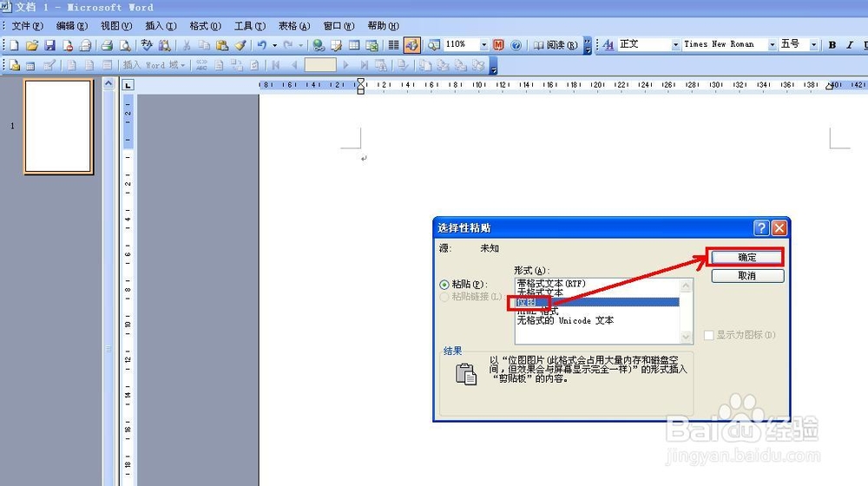Open Print Preview magnifier icon

coord(125,45)
